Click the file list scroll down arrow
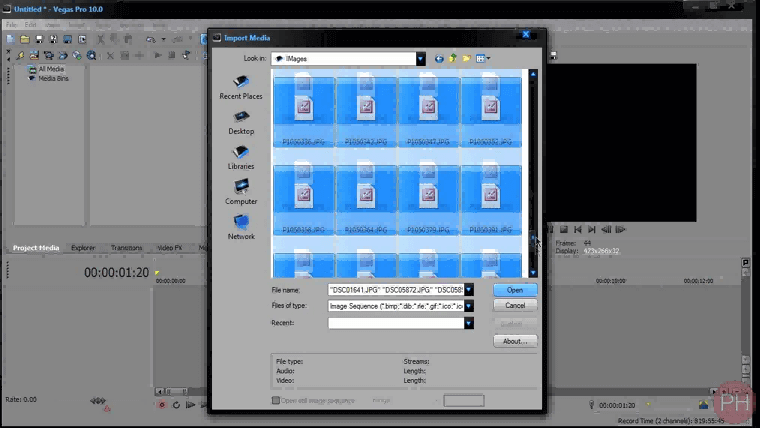760x428 pixels. click(x=533, y=273)
